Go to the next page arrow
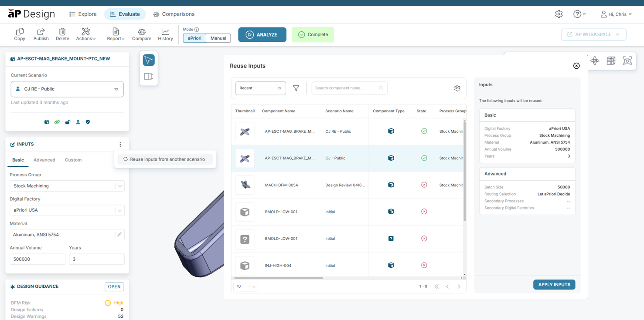 (x=459, y=286)
